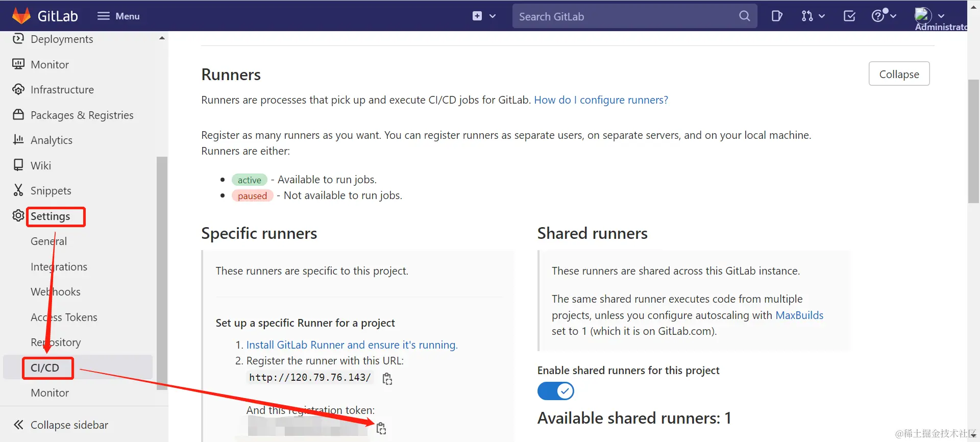
Task: Click the page vertical scrollbar thumb
Action: (973, 141)
